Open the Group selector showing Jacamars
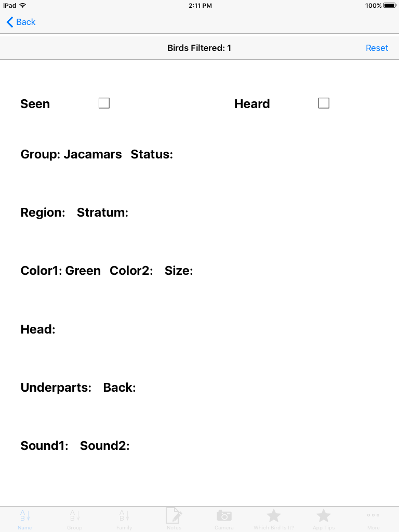 click(x=71, y=154)
